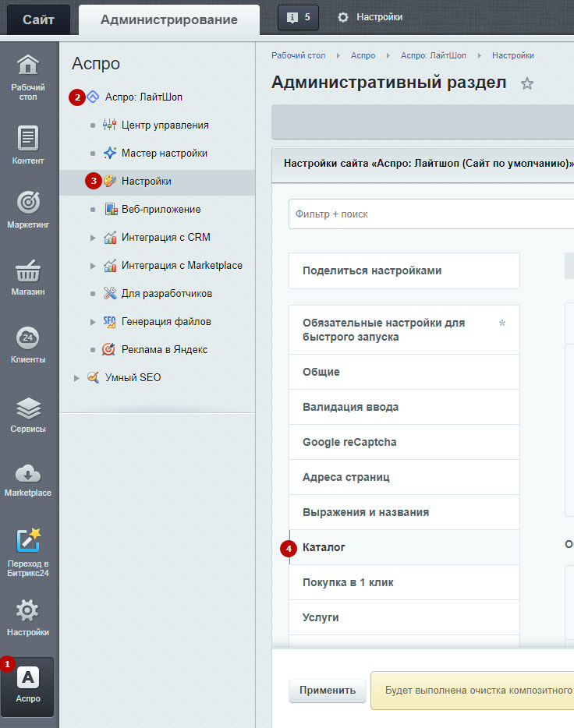Open Реклама в Яндекс tree item
The width and height of the screenshot is (574, 728).
[x=165, y=350]
